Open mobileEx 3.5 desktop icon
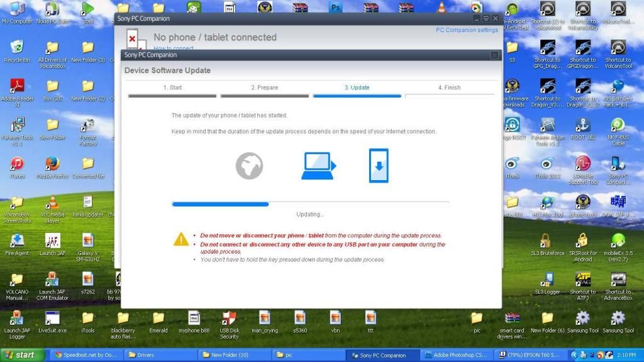 click(618, 247)
